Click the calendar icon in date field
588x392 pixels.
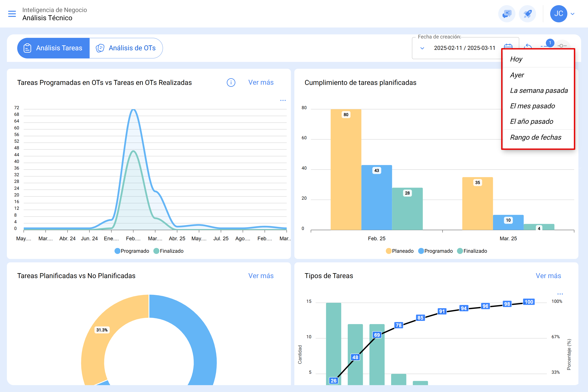tap(508, 46)
